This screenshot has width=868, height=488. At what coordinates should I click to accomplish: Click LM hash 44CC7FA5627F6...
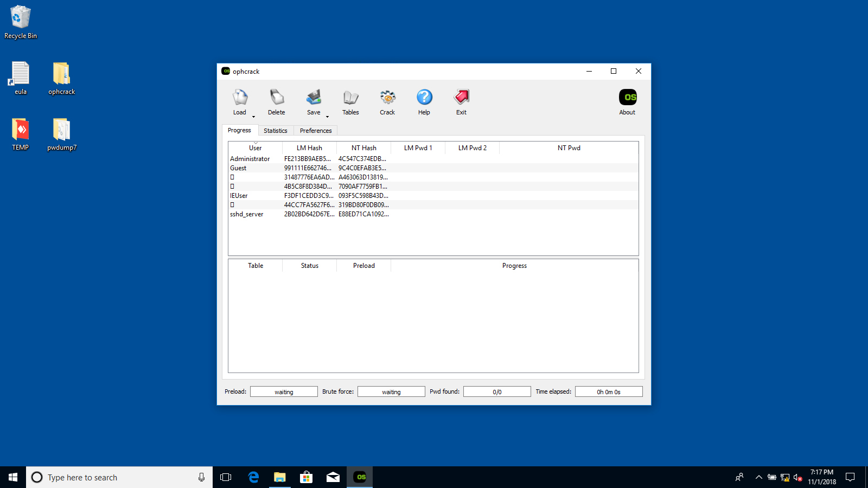coord(309,205)
